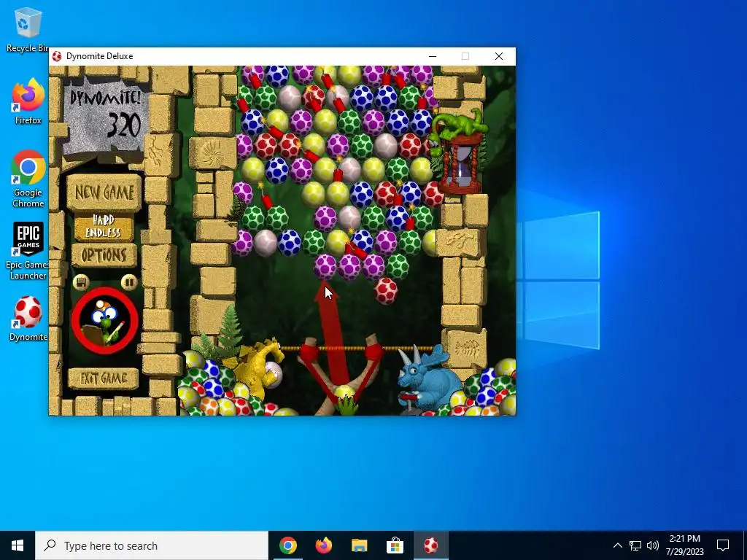Open the notification center icon
The height and width of the screenshot is (560, 747).
pos(723,545)
